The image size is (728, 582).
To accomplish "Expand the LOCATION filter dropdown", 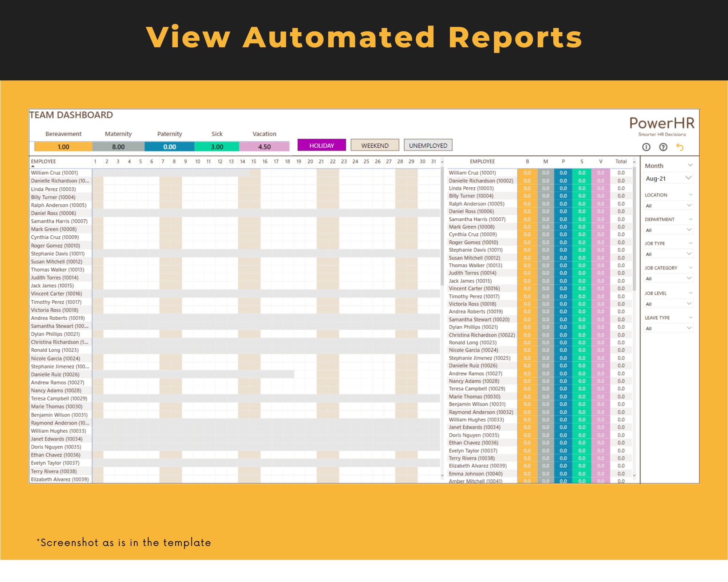I will [x=668, y=205].
